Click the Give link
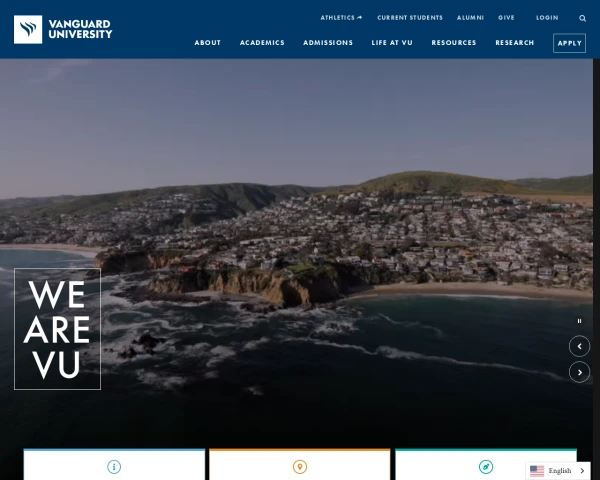This screenshot has width=600, height=480. tap(506, 18)
